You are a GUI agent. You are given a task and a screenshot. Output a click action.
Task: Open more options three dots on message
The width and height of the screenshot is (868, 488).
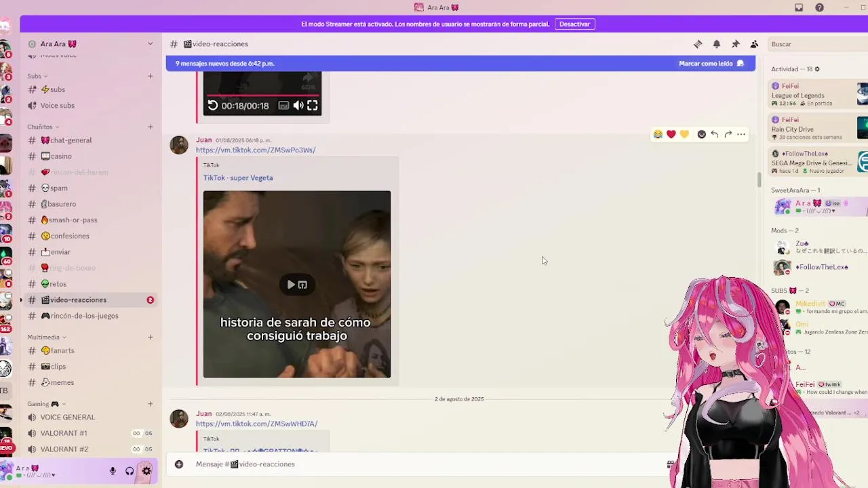(741, 134)
